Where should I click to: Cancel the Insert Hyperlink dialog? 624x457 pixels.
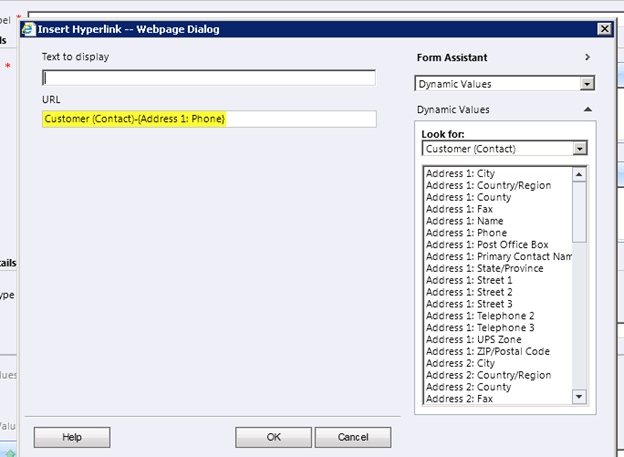(x=353, y=437)
